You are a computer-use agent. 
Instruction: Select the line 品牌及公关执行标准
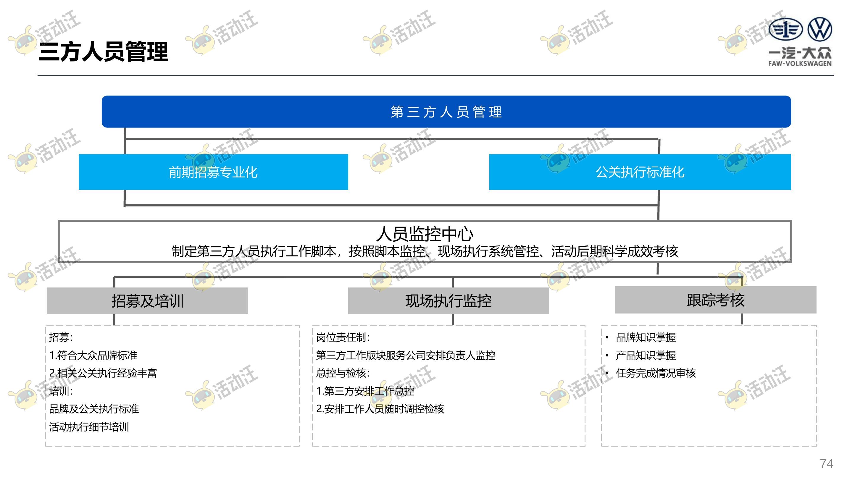[x=94, y=409]
